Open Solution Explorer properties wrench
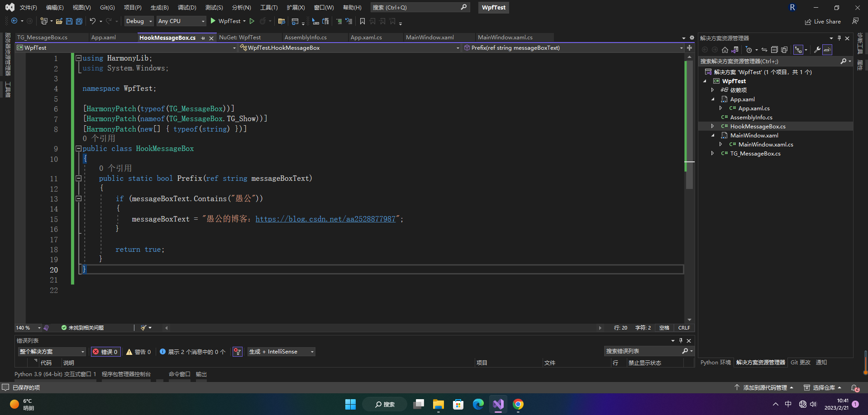 817,50
